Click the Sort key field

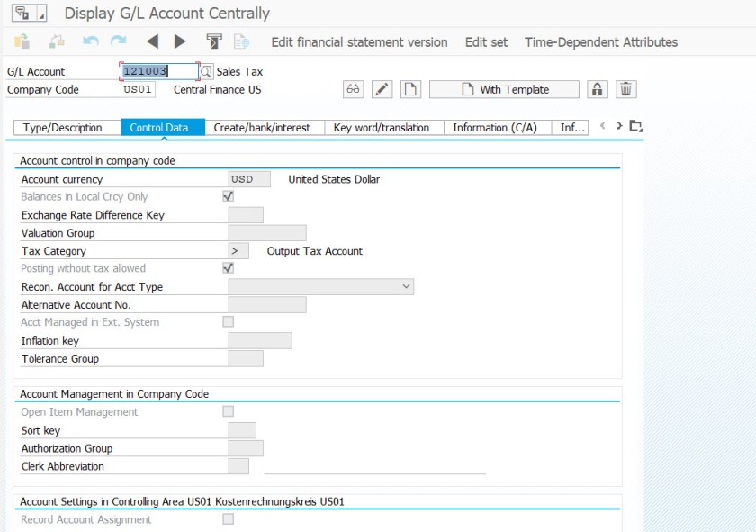coord(242,430)
